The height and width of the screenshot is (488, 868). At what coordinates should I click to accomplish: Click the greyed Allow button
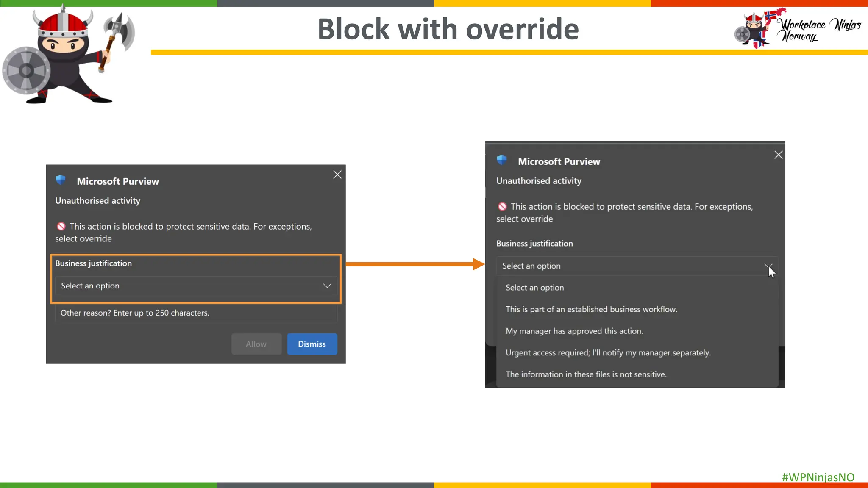(x=256, y=344)
